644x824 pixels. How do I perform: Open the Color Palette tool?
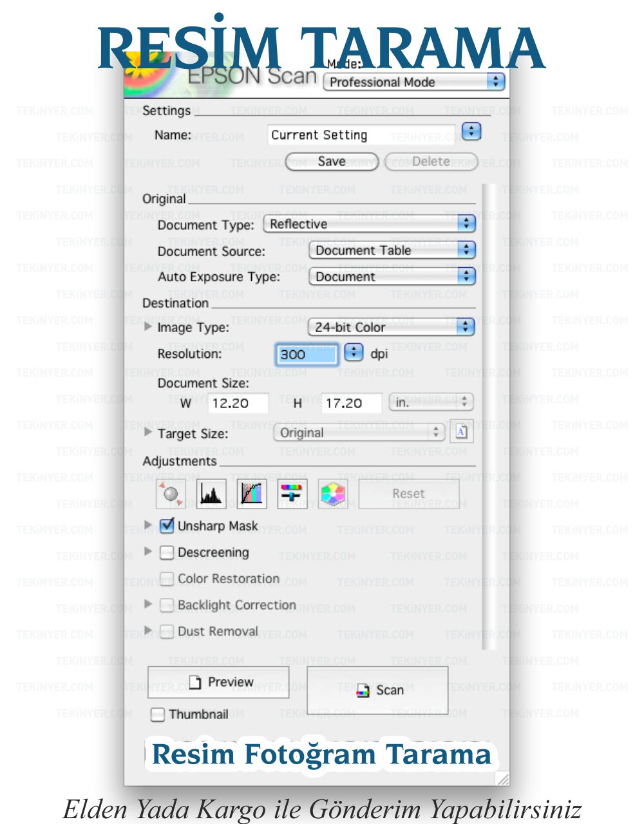tap(333, 494)
